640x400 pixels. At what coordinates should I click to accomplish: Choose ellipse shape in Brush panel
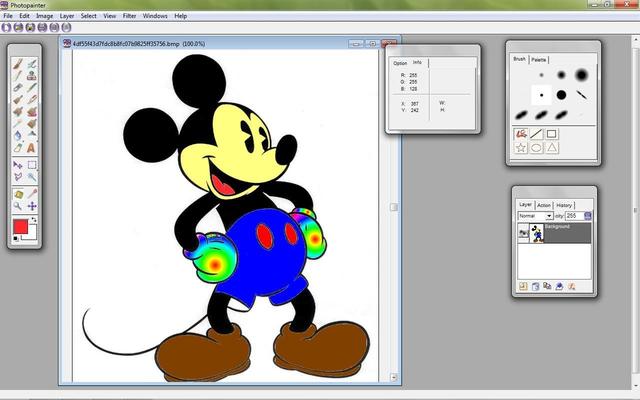[536, 148]
